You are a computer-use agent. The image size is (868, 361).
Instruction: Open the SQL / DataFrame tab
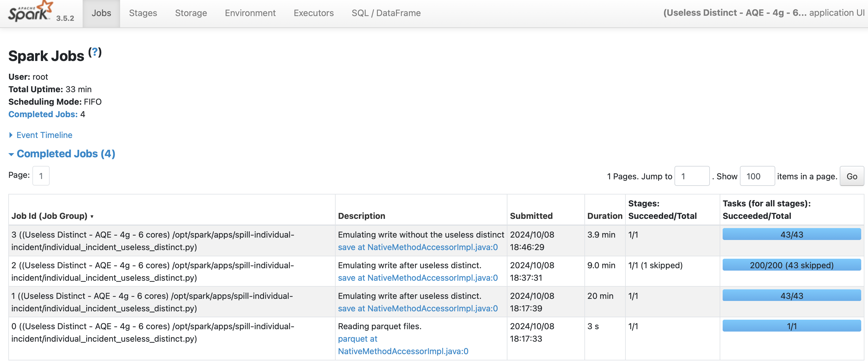pyautogui.click(x=386, y=13)
